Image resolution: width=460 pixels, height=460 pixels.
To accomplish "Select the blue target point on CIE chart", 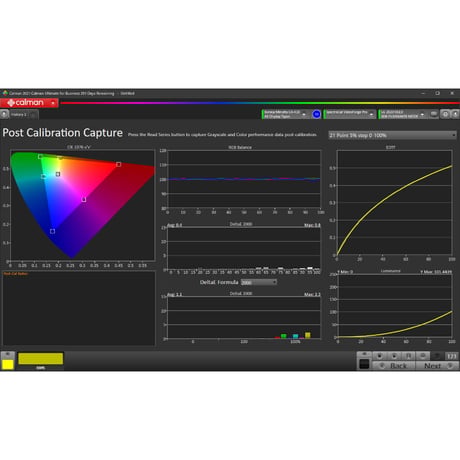I will pos(52,231).
